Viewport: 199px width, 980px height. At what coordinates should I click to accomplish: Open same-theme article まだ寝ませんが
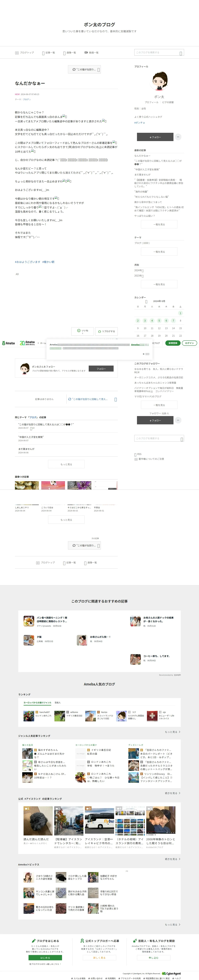(x=26, y=449)
